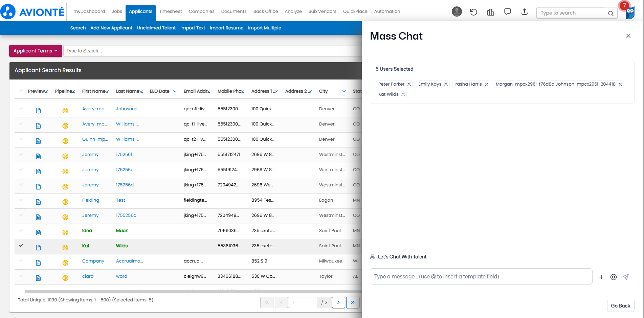
Task: Click the Go Back button
Action: [620, 306]
